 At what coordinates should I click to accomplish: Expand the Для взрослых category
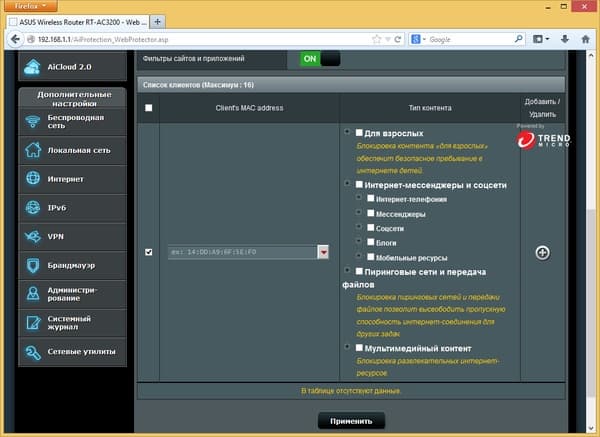click(347, 132)
